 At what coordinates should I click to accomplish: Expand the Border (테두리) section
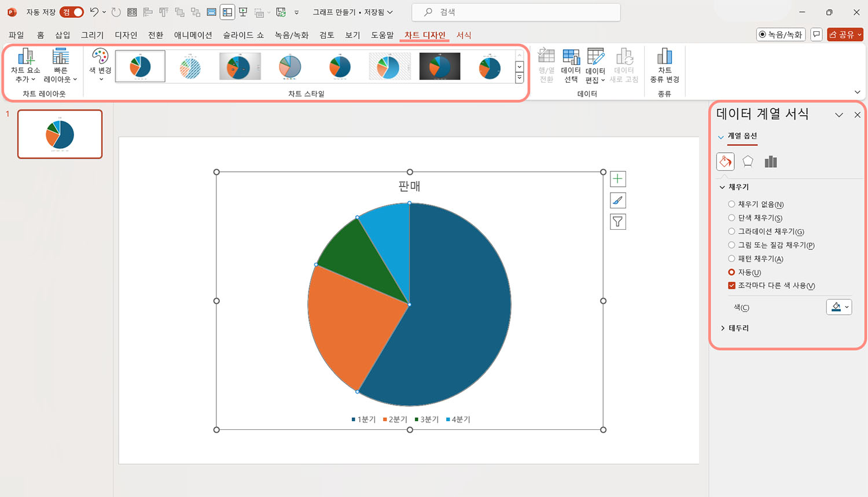click(x=722, y=328)
